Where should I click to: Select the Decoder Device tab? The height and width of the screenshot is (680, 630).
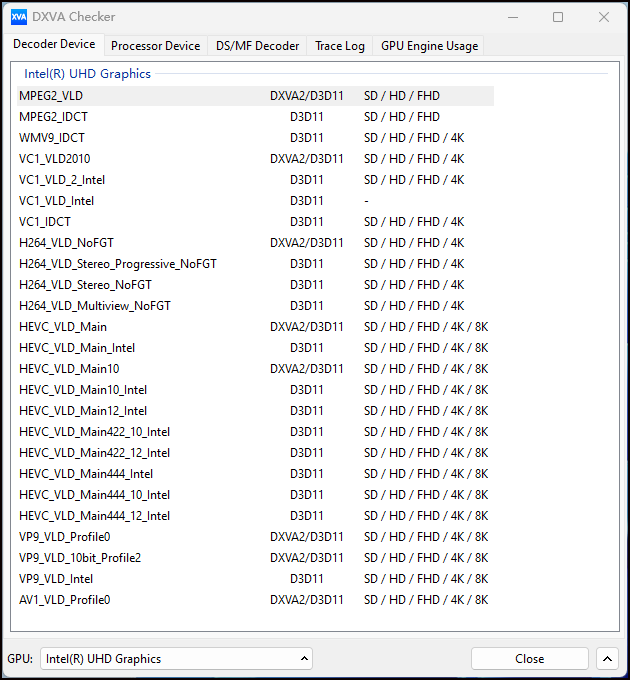[x=54, y=44]
